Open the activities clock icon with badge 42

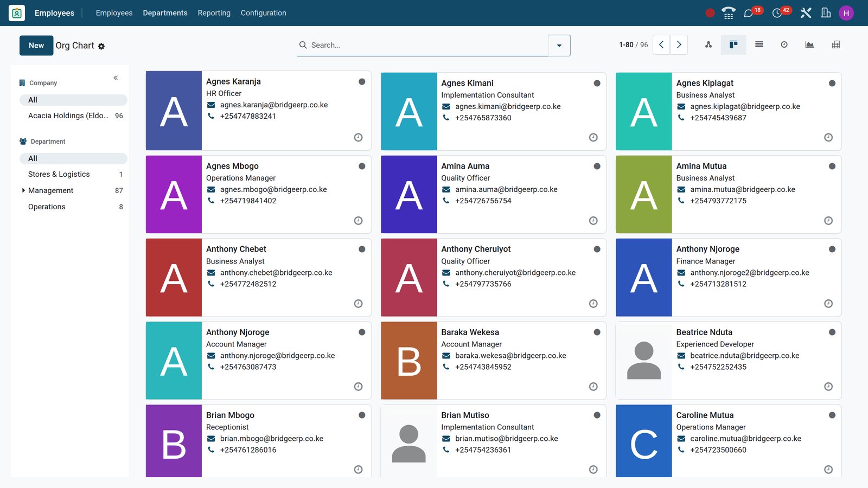777,13
